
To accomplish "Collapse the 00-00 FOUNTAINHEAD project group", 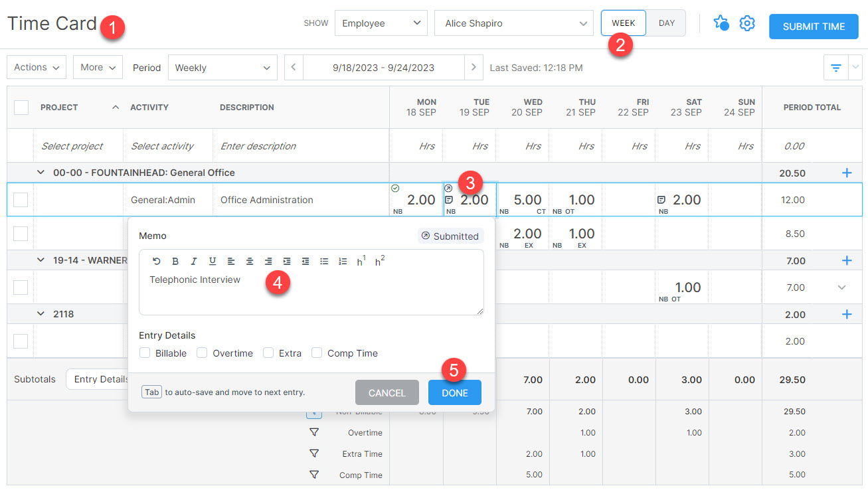I will (x=42, y=172).
